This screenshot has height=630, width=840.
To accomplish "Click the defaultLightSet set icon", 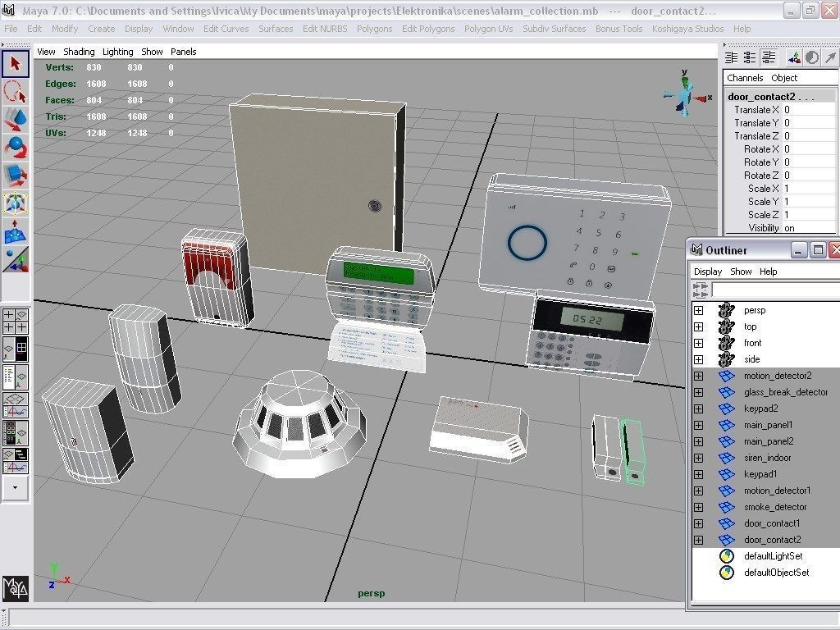I will (x=727, y=556).
